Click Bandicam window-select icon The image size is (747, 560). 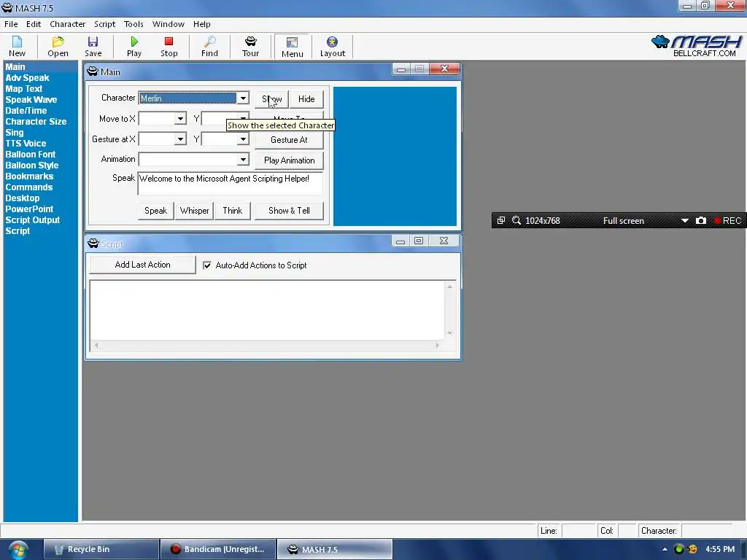(500, 220)
